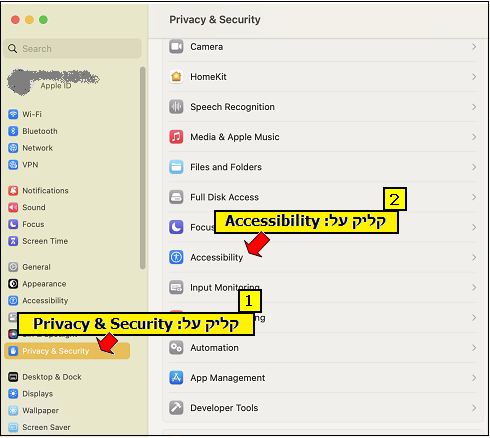The image size is (490, 438).
Task: Click the Automation gears icon
Action: point(176,347)
